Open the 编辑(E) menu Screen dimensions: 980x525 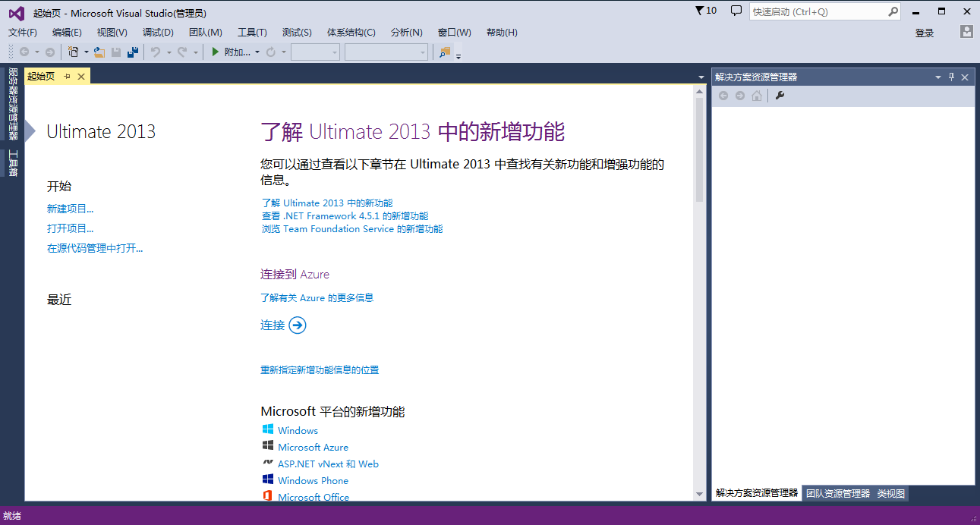67,33
